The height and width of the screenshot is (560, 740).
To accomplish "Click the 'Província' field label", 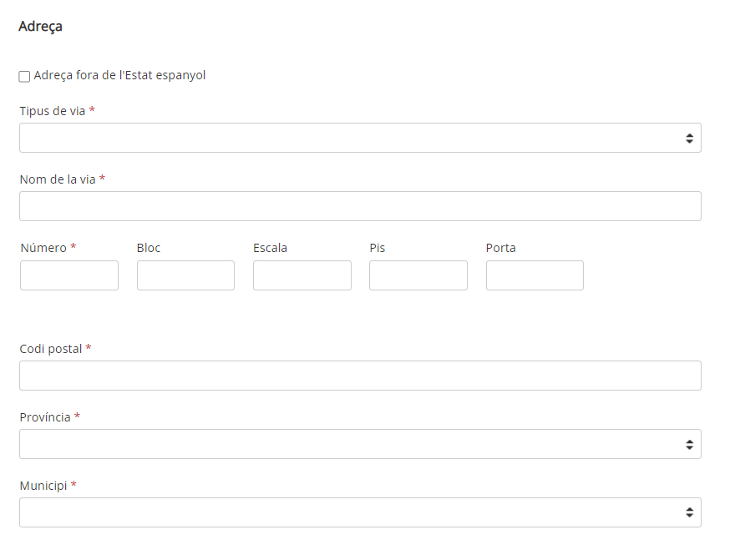I will tap(45, 417).
